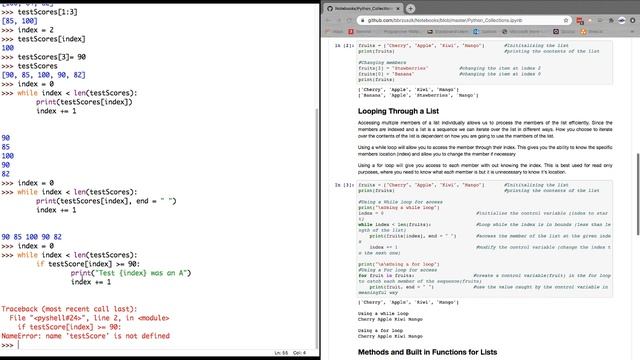This screenshot has width=640, height=360.
Task: Click the '90 85 100 90 82' output line
Action: [x=32, y=237]
